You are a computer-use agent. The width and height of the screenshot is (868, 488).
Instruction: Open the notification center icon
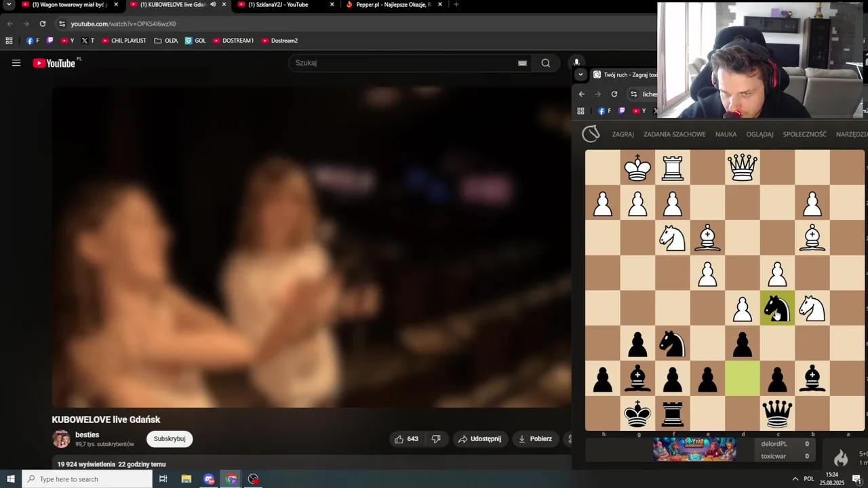click(x=856, y=479)
